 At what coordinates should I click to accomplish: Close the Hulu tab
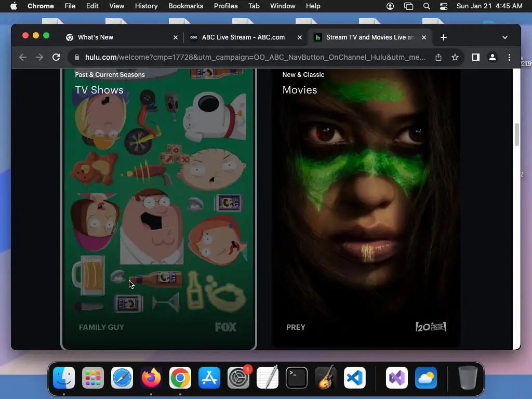(424, 37)
